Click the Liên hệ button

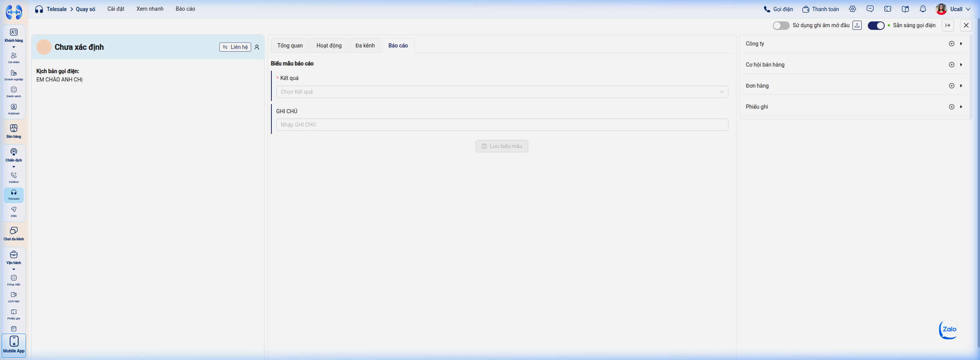pyautogui.click(x=235, y=47)
